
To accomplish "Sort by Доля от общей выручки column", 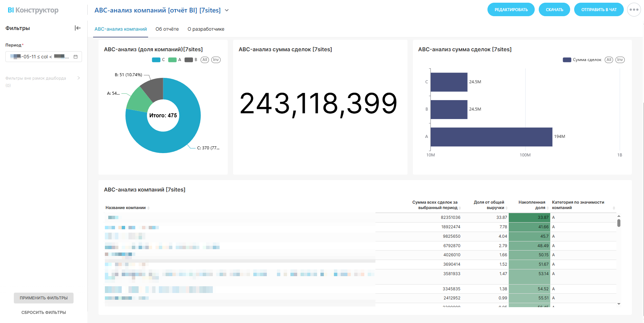I will 506,208.
